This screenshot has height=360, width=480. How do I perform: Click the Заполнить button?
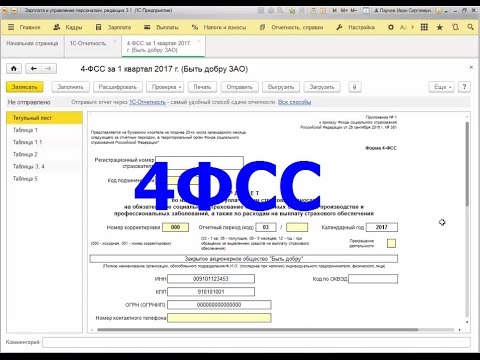pos(70,87)
